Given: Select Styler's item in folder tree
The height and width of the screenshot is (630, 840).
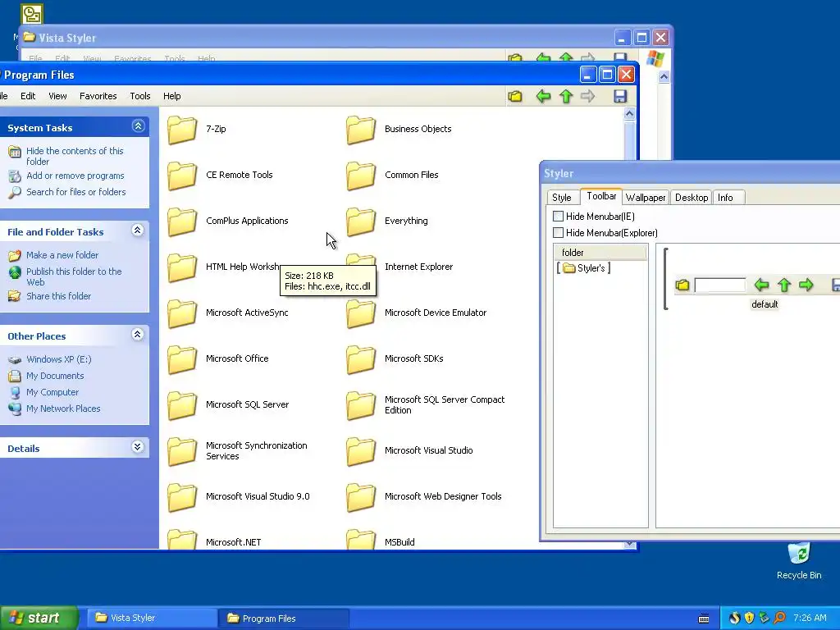Looking at the screenshot, I should (x=584, y=268).
